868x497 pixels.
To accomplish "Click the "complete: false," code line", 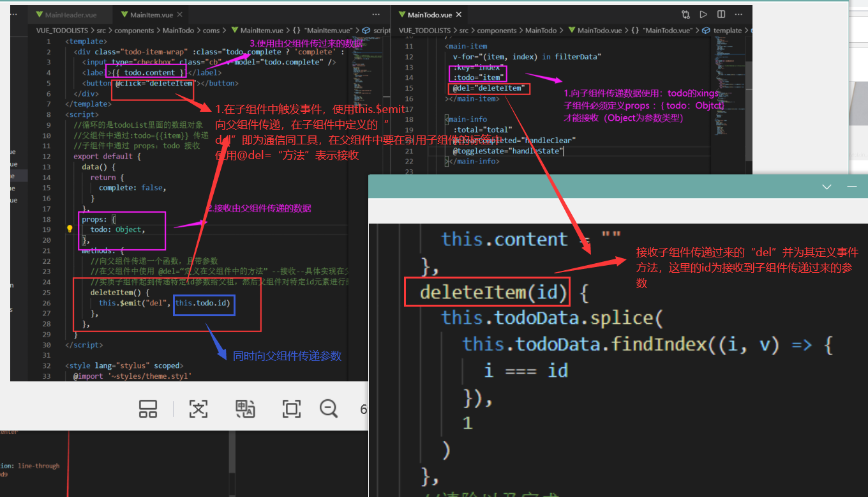I will pos(132,188).
